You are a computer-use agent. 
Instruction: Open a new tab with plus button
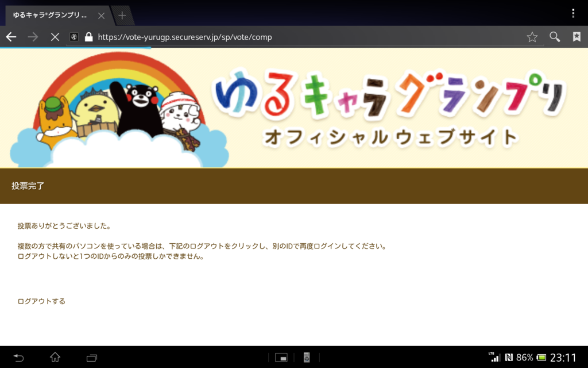coord(122,16)
